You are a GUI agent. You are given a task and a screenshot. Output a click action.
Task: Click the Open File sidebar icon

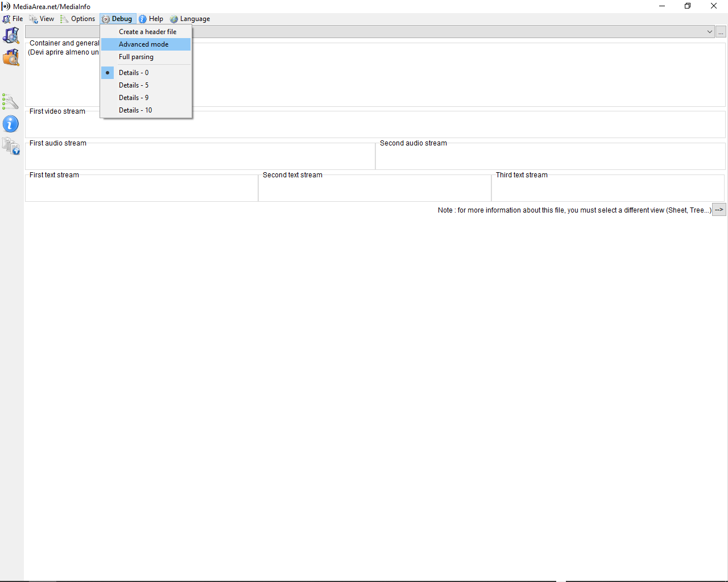pos(11,35)
